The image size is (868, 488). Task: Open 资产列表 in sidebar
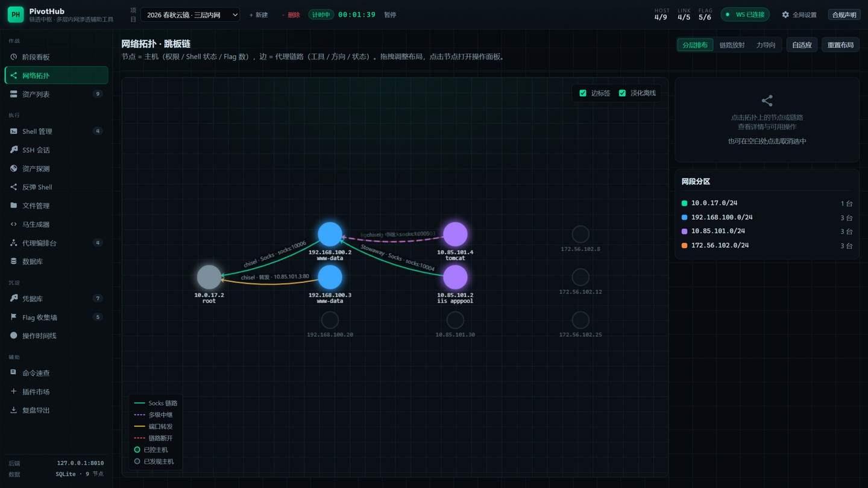pyautogui.click(x=56, y=94)
